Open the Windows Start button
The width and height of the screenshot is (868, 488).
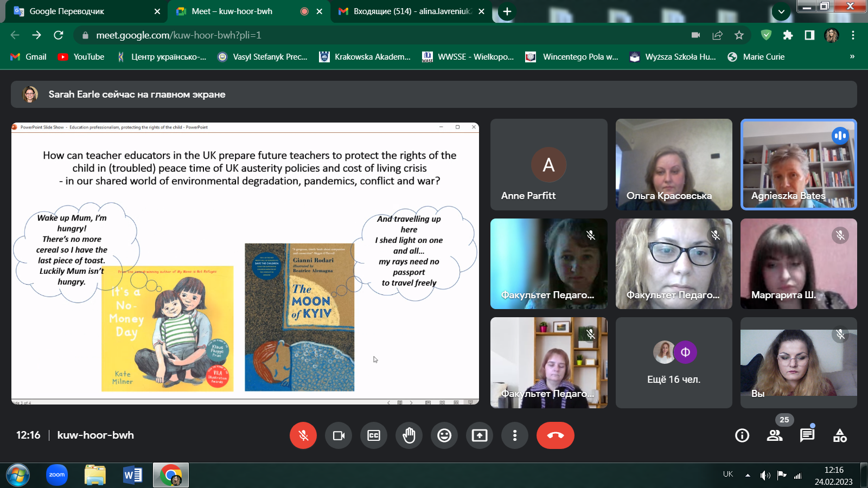pos(18,476)
